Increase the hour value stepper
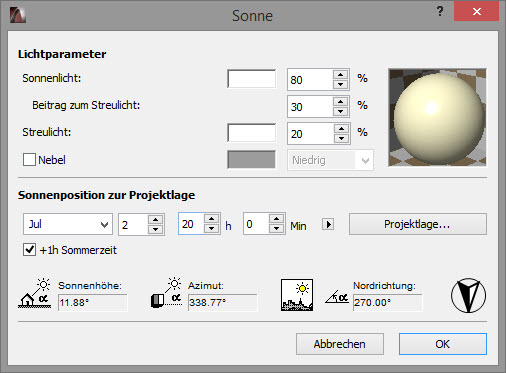Viewport: 506px width, 373px height. (211, 219)
